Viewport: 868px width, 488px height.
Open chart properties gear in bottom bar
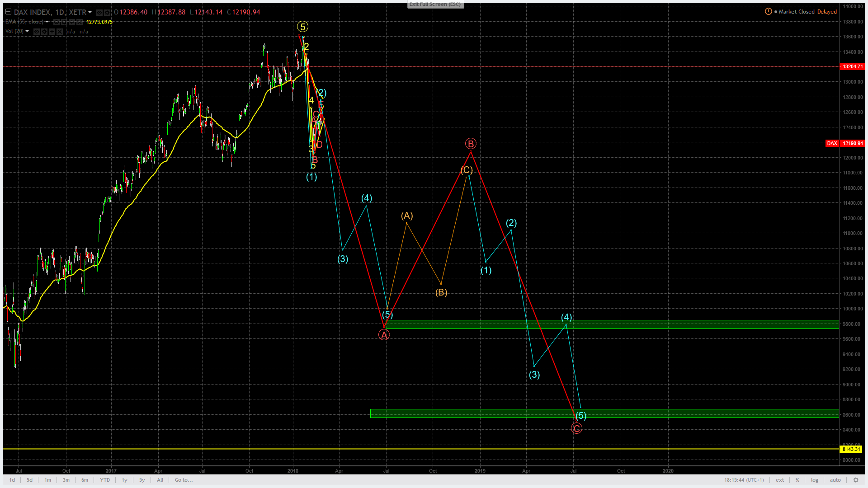[855, 480]
